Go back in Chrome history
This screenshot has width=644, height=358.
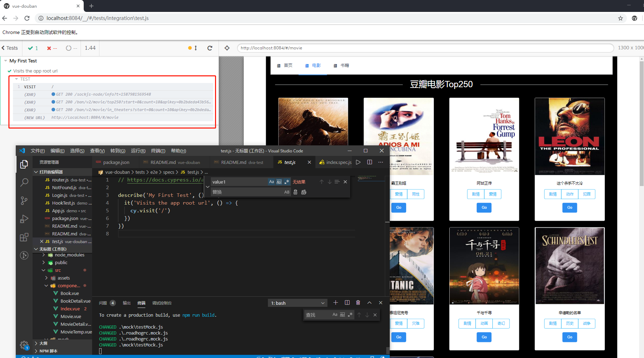[5, 18]
